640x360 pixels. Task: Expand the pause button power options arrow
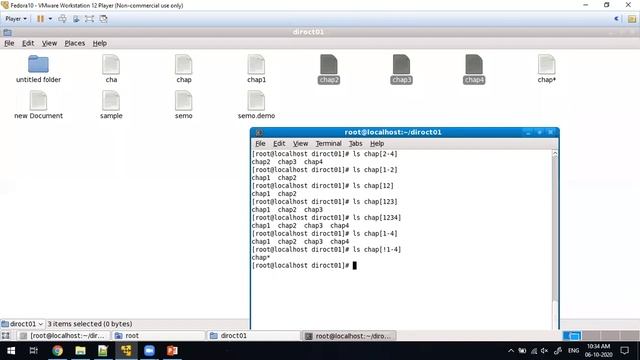50,19
